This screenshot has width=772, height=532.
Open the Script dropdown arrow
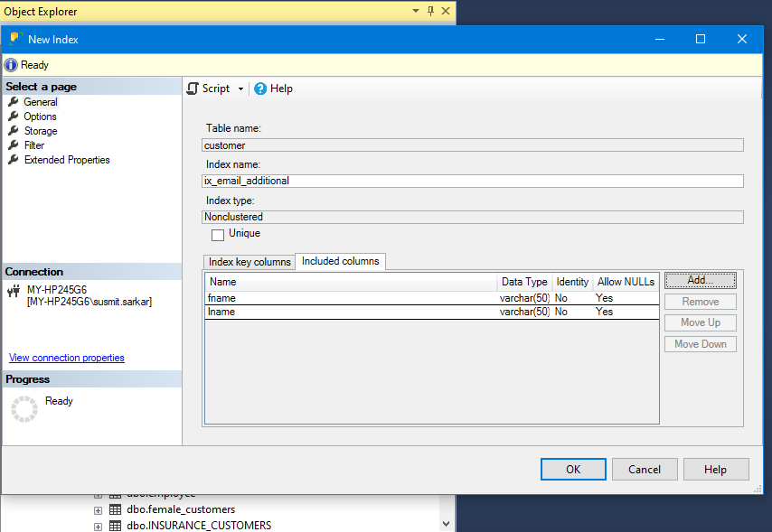click(240, 89)
